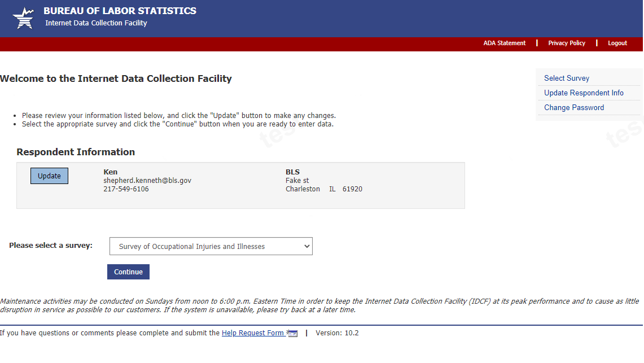The image size is (644, 363).
Task: Click the "Please select a survey" label
Action: (x=51, y=246)
